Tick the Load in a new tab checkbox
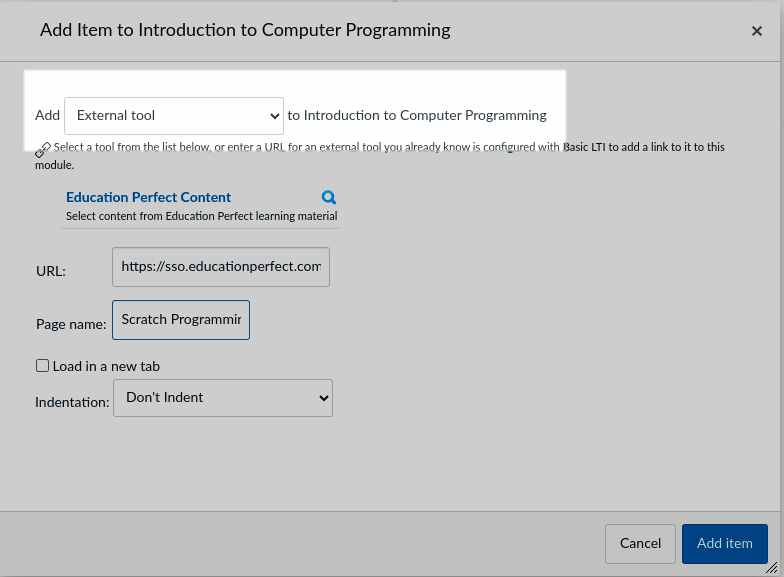784x577 pixels. (x=42, y=366)
